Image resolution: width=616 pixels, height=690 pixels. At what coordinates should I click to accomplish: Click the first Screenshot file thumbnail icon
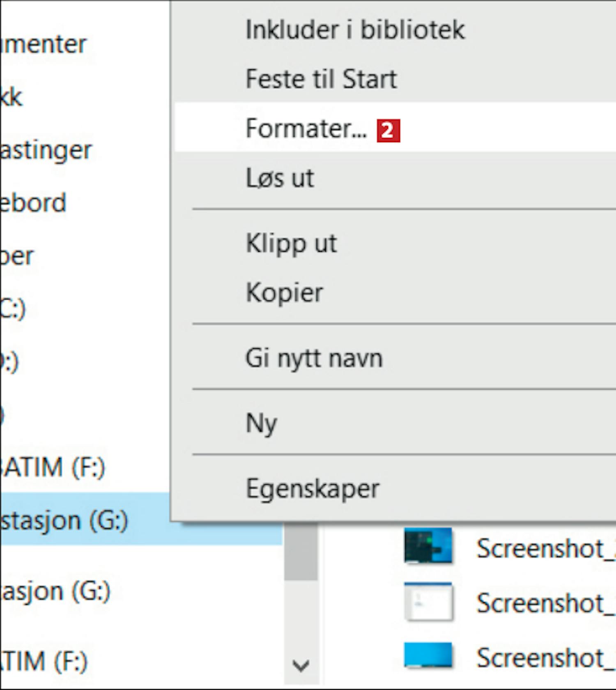[428, 546]
